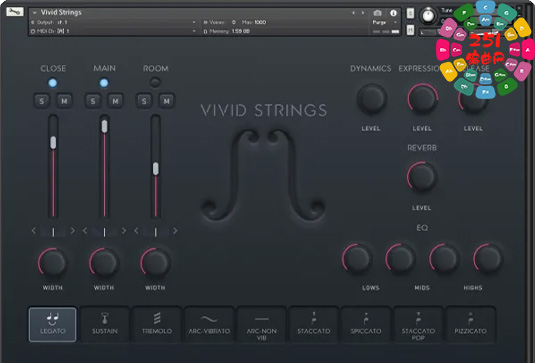535x363 pixels.
Task: Click the Memory 1.59 GB readout
Action: pos(241,31)
